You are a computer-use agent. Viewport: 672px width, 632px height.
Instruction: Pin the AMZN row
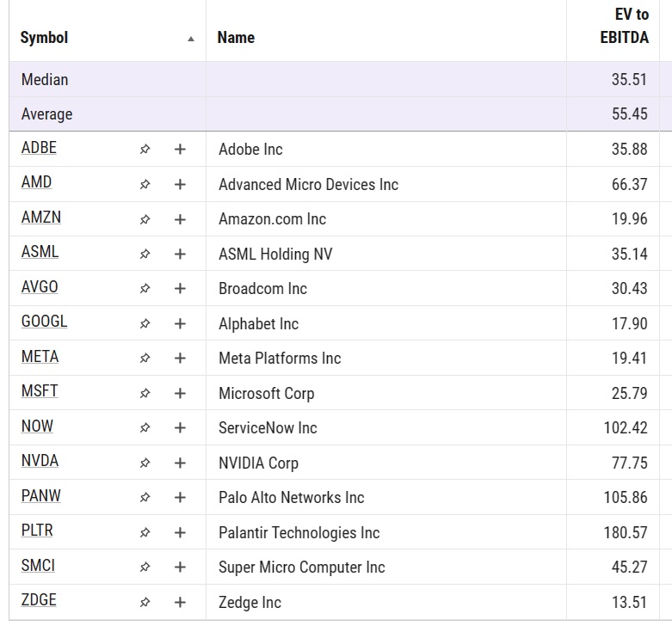click(x=145, y=219)
